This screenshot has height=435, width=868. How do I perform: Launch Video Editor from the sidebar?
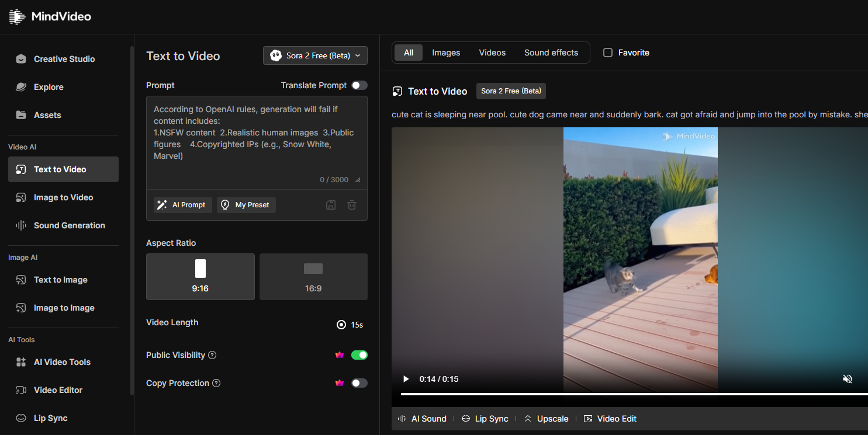pos(63,390)
